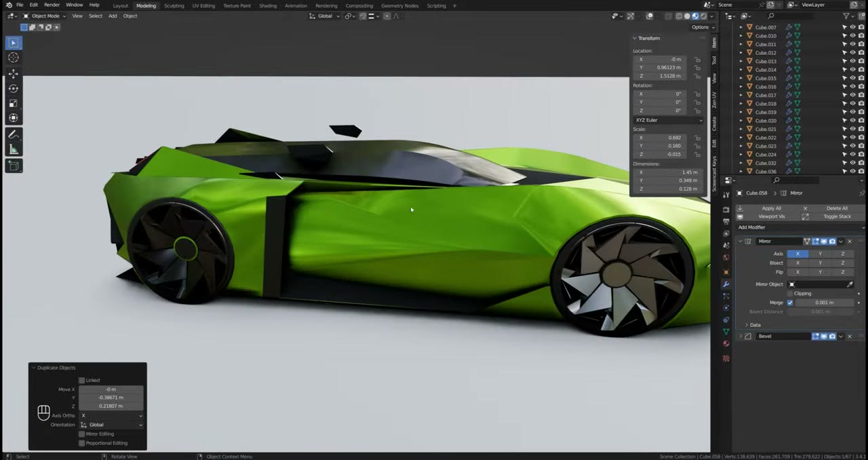Enable Mirror Editing checkbox
Image resolution: width=868 pixels, height=460 pixels.
[82, 434]
